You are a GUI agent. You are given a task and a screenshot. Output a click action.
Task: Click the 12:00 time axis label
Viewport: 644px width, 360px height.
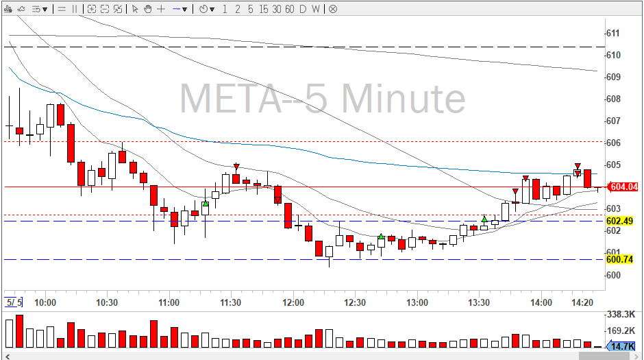pyautogui.click(x=293, y=302)
